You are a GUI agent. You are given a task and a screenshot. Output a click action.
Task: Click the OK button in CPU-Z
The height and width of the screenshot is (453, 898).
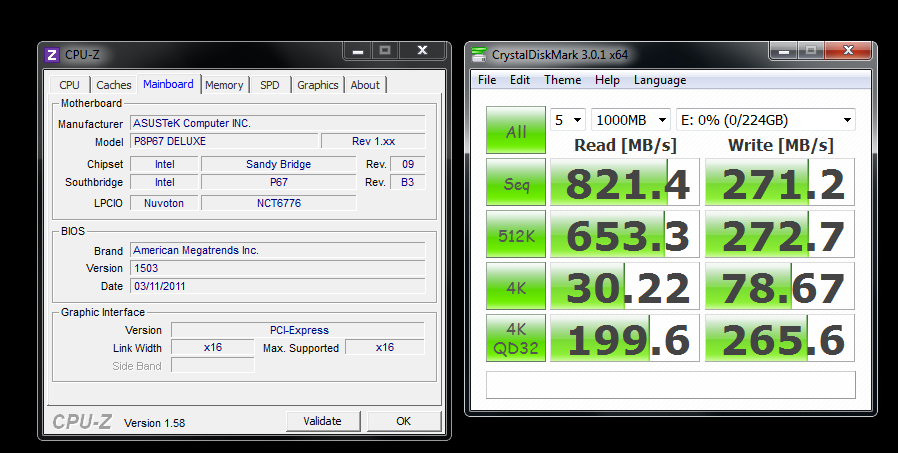click(404, 421)
